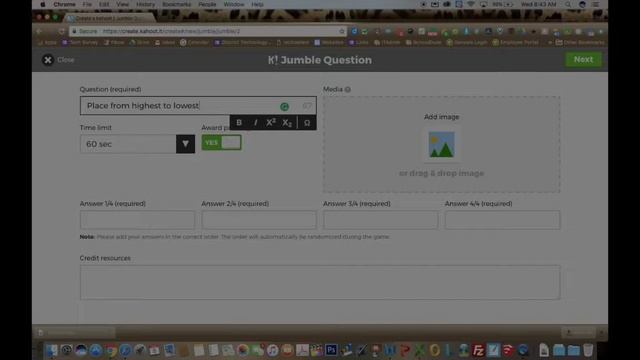Click the Answer 4/4 input field
Image resolution: width=640 pixels, height=360 pixels.
point(502,220)
